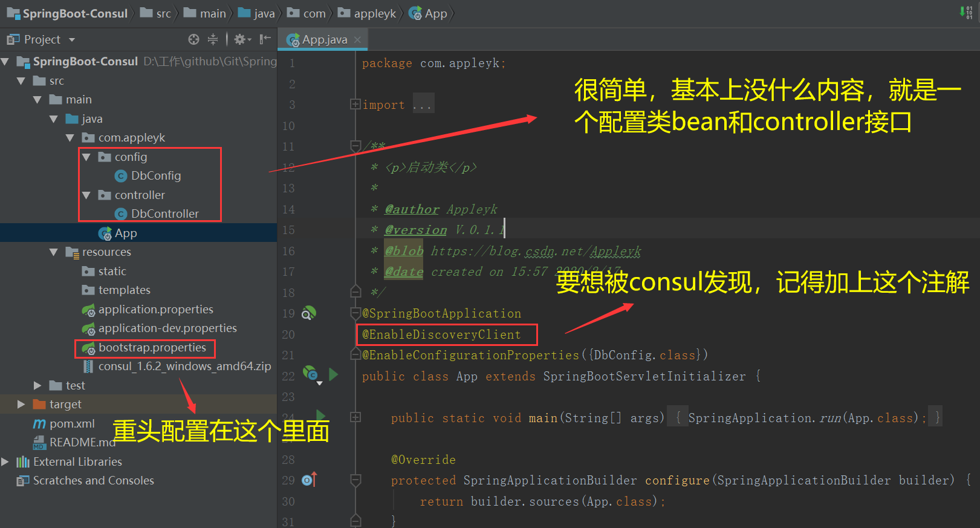Click the class gutter icon at line 22
Image resolution: width=980 pixels, height=528 pixels.
(x=310, y=375)
